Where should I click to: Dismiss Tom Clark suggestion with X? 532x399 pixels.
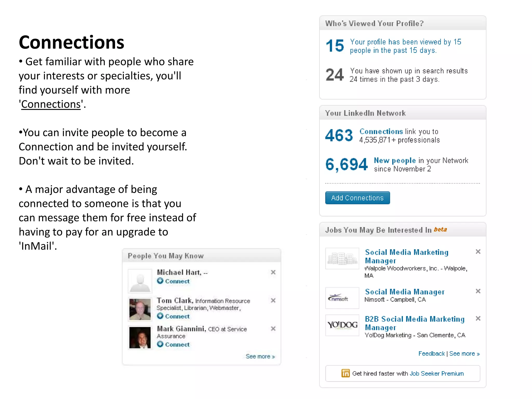[273, 301]
